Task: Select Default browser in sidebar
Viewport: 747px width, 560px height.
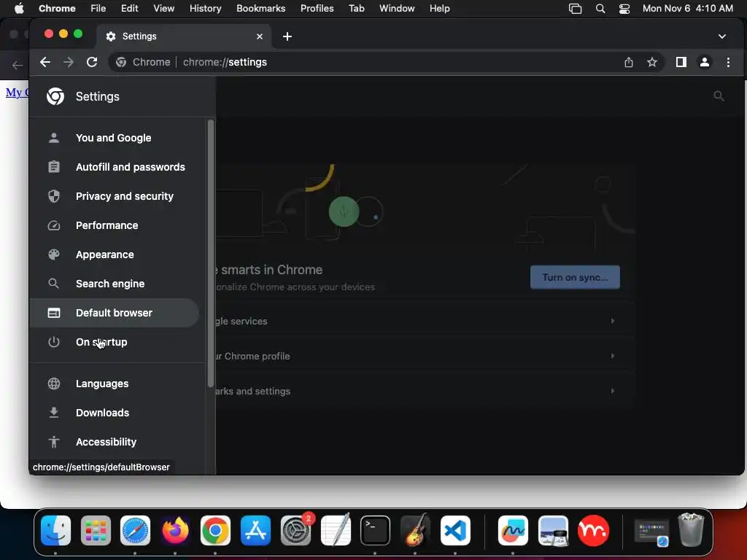Action: tap(115, 313)
